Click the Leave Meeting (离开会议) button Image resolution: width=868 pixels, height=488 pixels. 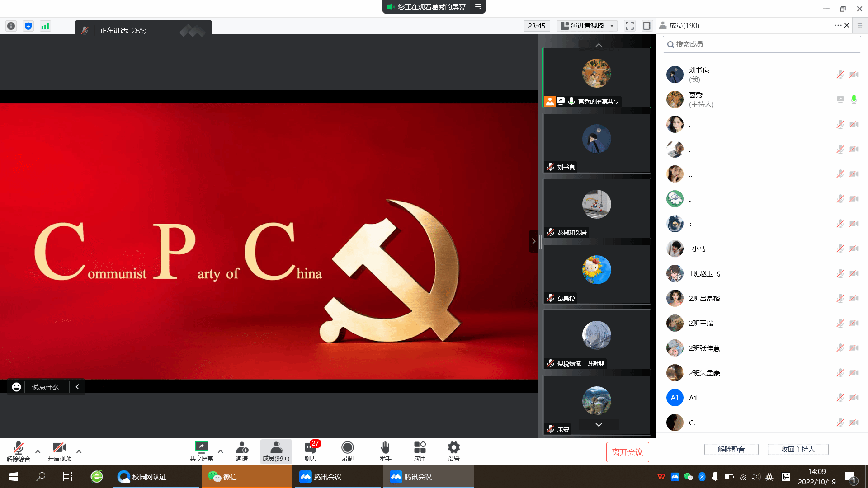pos(627,452)
